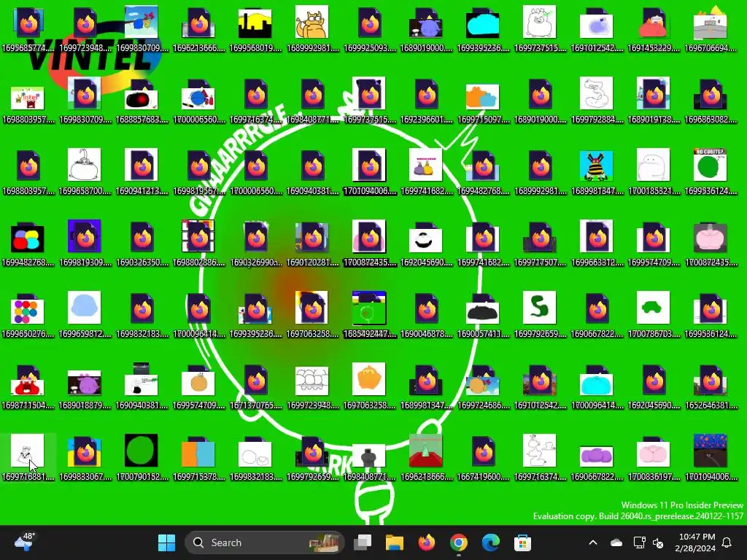
Task: Select the 1696863082 Firefox file icon
Action: (x=711, y=99)
